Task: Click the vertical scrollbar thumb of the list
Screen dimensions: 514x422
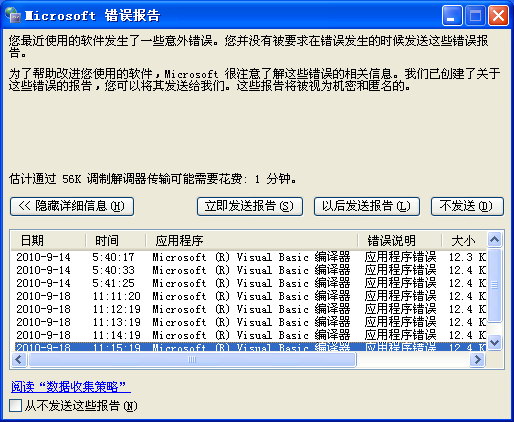Action: [495, 285]
